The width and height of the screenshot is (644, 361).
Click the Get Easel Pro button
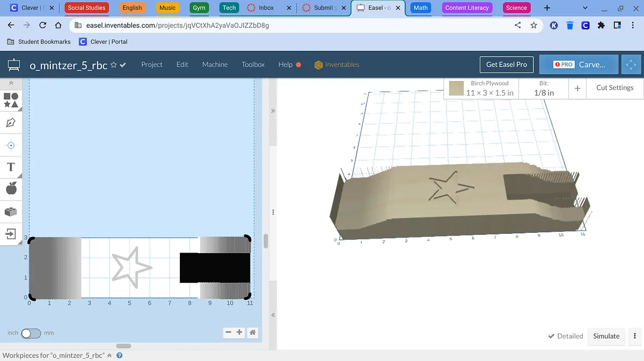click(x=506, y=64)
